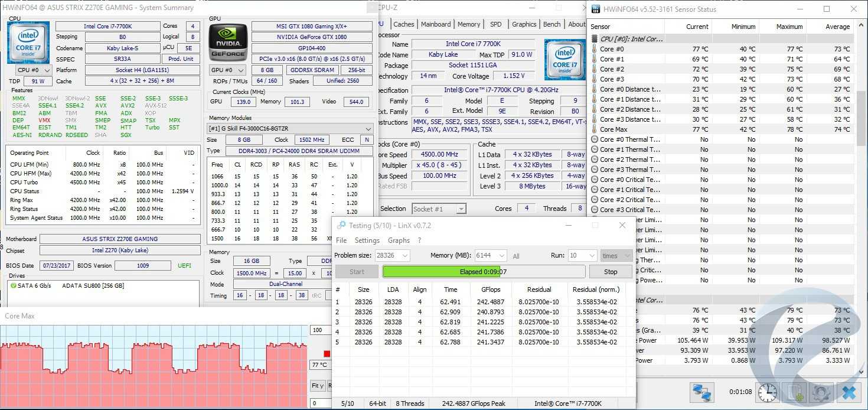
Task: Click the red color swatch beside graph
Action: coord(327,354)
